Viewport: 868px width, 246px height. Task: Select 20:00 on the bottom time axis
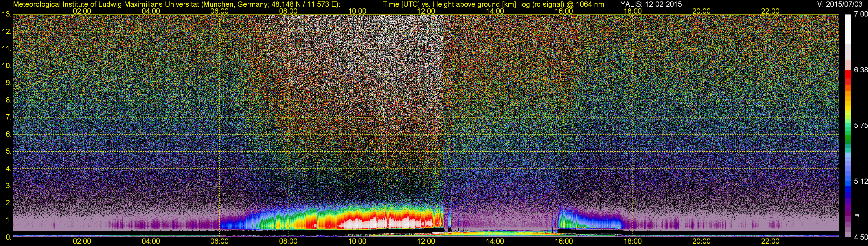click(x=702, y=241)
